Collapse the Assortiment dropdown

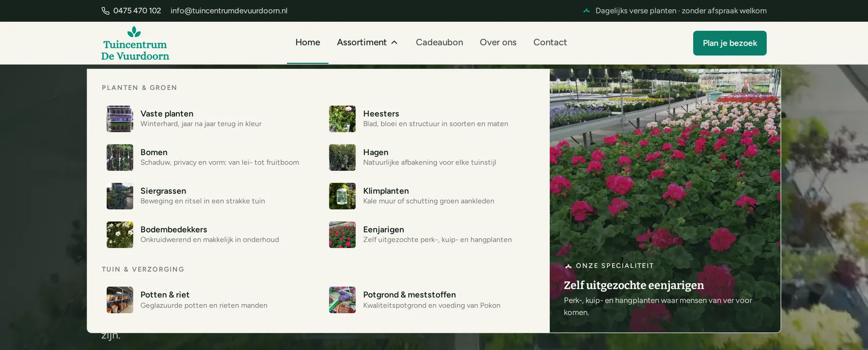pos(367,42)
